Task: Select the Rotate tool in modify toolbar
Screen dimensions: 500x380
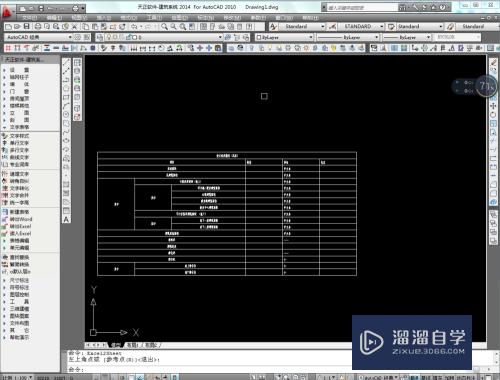Action: point(493,115)
